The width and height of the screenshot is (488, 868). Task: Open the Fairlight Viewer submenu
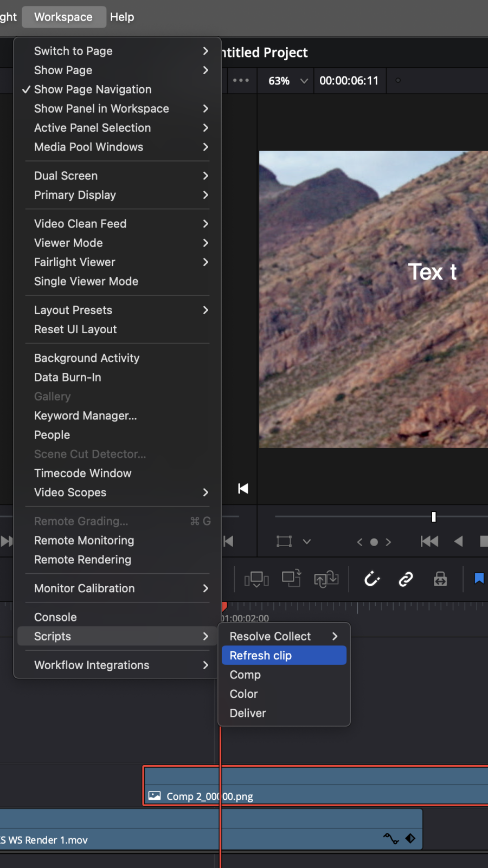(117, 262)
